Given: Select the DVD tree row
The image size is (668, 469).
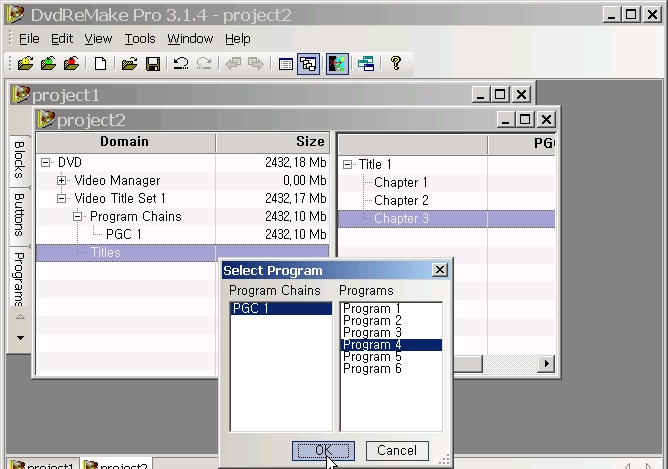Looking at the screenshot, I should [183, 162].
